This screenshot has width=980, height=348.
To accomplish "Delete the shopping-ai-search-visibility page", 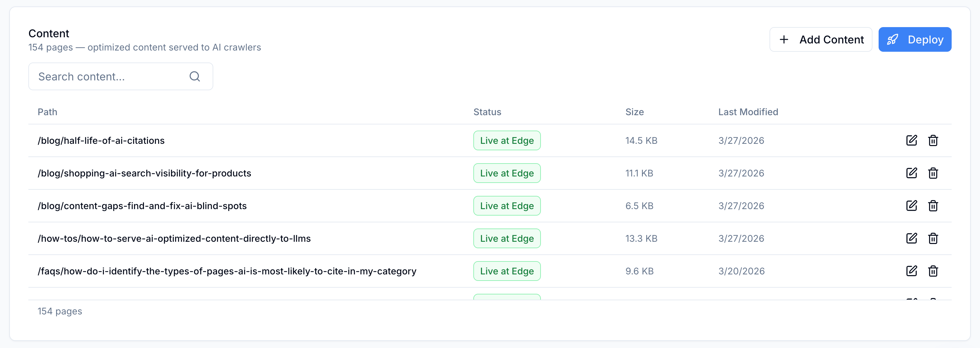I will pyautogui.click(x=933, y=173).
